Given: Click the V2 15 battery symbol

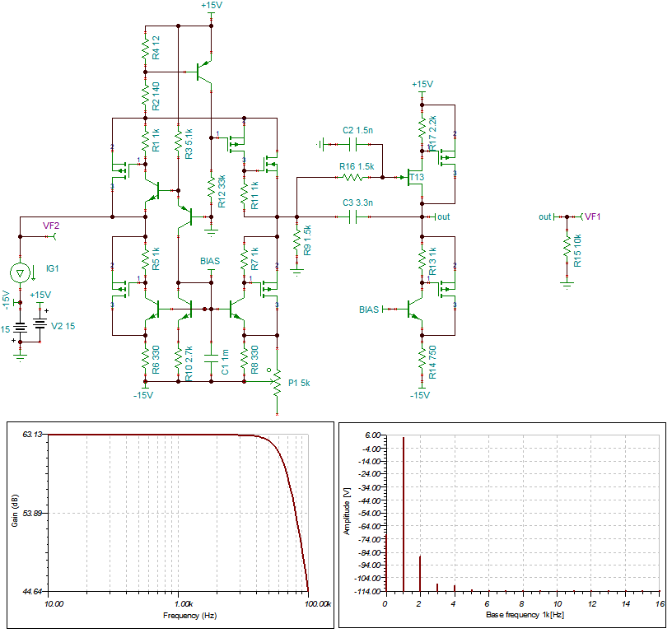Looking at the screenshot, I should [x=40, y=323].
